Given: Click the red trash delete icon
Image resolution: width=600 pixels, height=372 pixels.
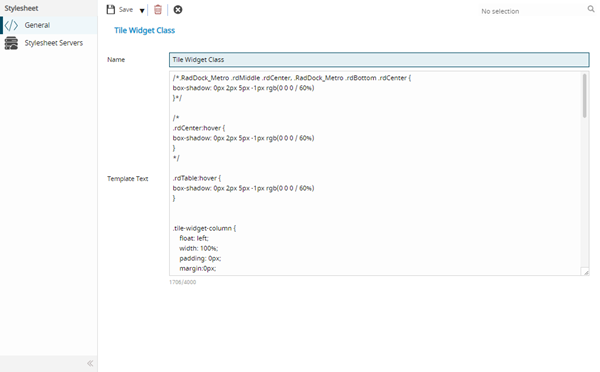Looking at the screenshot, I should point(158,10).
